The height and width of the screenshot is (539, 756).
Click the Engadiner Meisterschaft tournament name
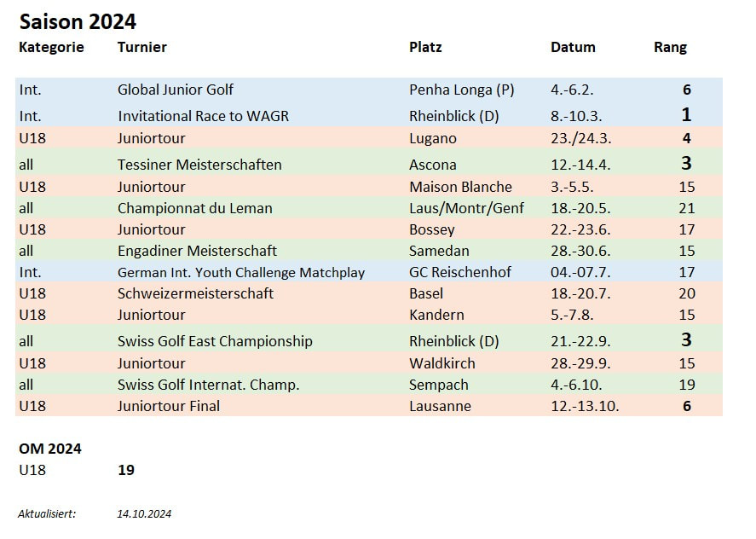197,251
